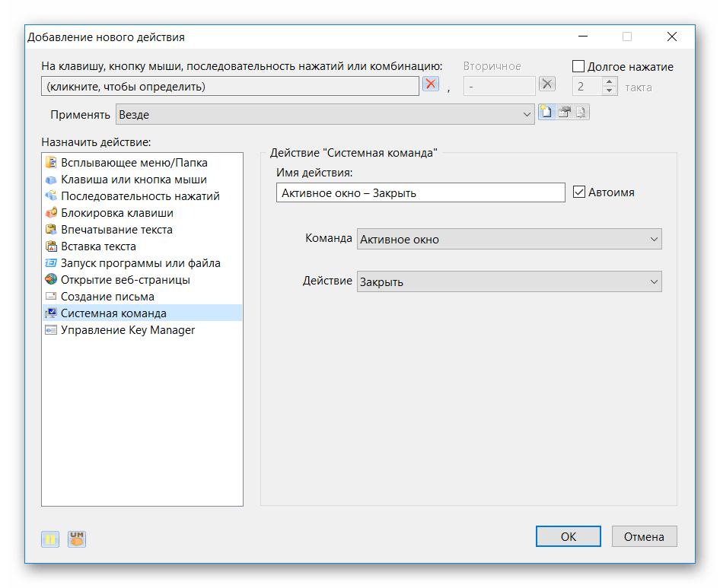Screen dimensions: 720x588
Task: Choose Блокировка клавиши text in the list
Action: 117,213
